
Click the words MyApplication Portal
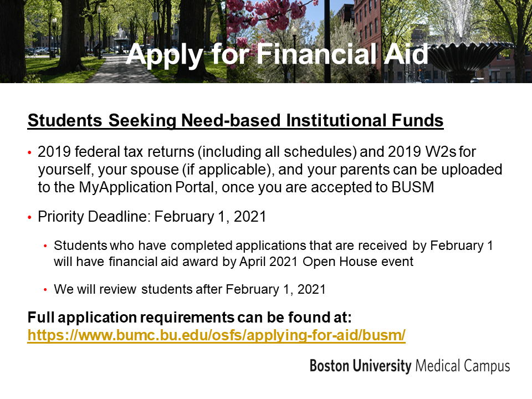click(148, 187)
